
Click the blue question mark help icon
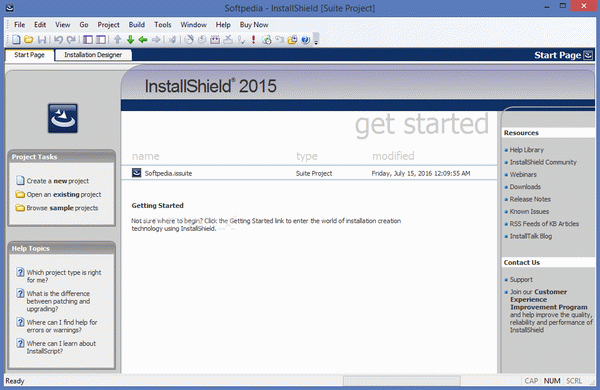pos(305,39)
